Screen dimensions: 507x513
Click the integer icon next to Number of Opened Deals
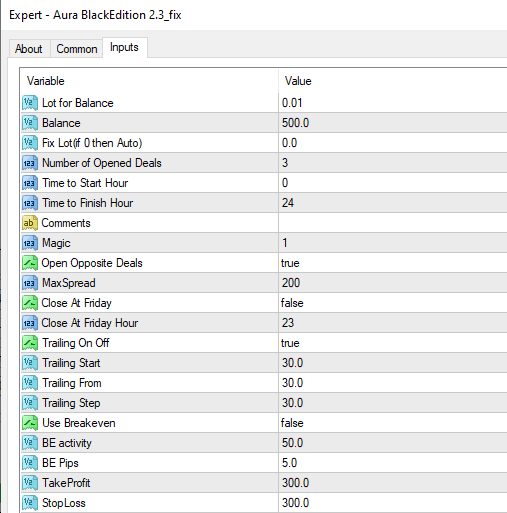pyautogui.click(x=30, y=163)
